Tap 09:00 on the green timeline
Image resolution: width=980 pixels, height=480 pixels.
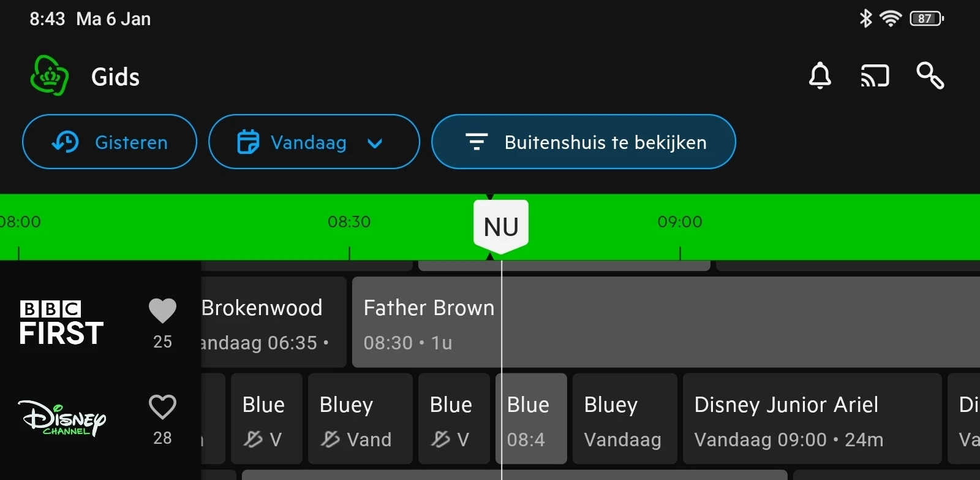coord(680,222)
